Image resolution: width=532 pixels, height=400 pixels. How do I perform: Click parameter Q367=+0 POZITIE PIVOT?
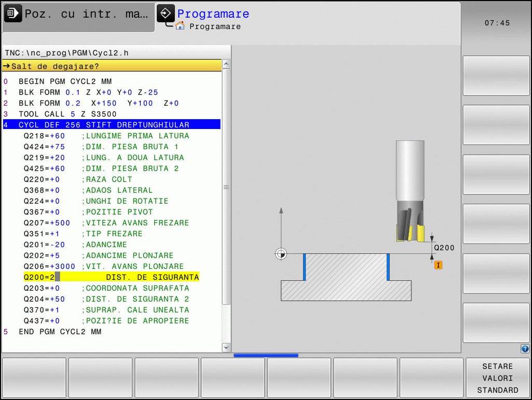point(88,212)
